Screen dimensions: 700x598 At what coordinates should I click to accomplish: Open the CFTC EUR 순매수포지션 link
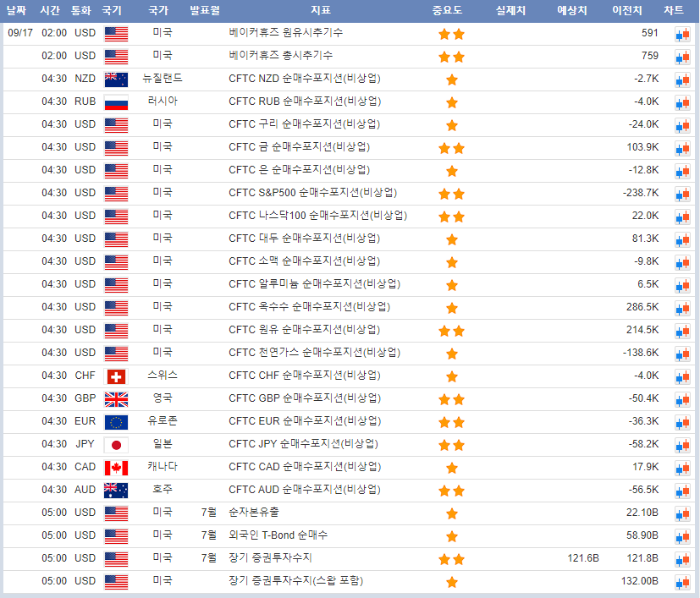tap(304, 421)
